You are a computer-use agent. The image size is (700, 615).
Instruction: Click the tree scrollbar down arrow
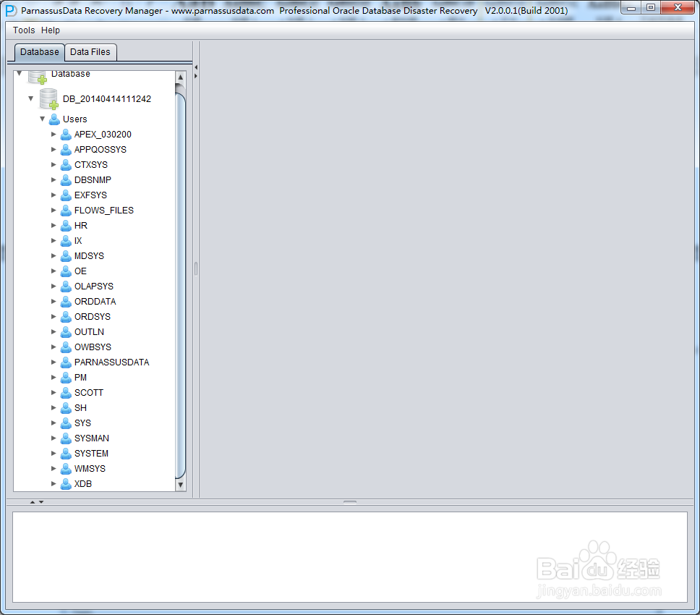(x=180, y=485)
